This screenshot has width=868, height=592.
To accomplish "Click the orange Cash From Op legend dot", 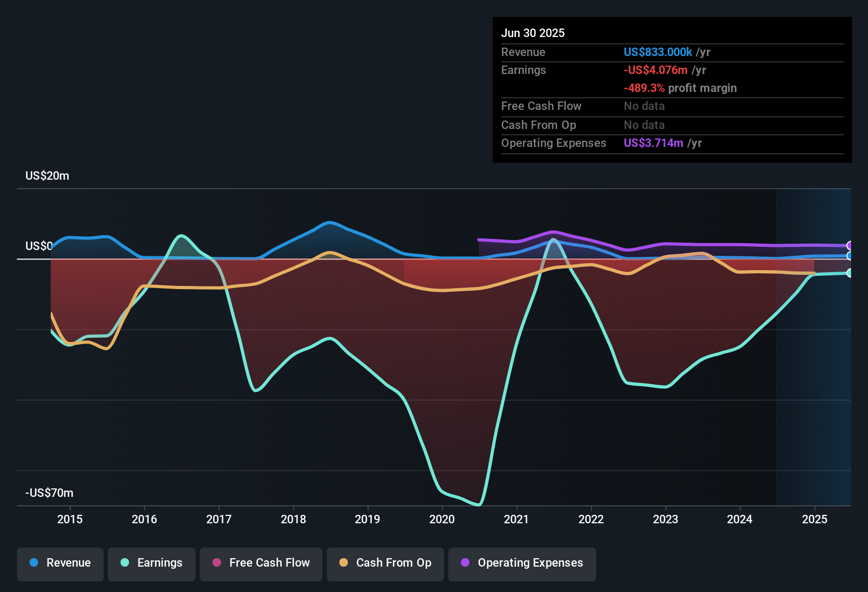I will point(344,563).
